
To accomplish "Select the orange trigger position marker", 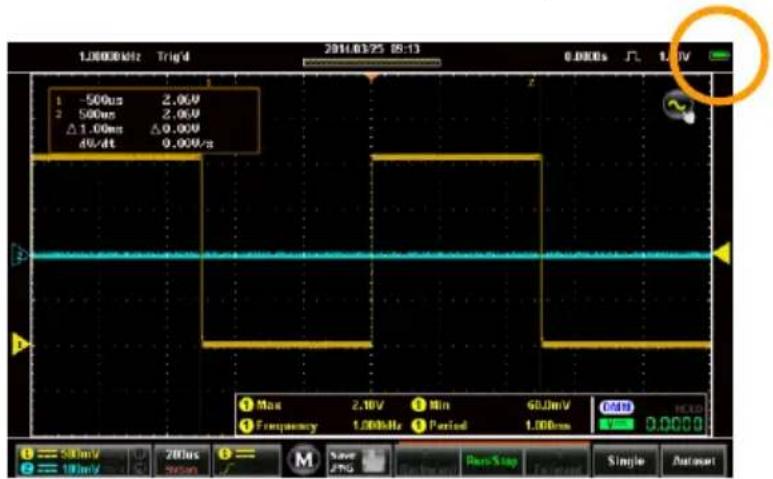I will [x=371, y=77].
